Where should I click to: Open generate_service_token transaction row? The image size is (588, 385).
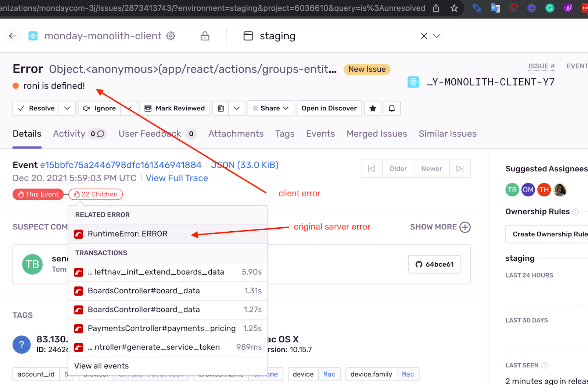(168, 347)
